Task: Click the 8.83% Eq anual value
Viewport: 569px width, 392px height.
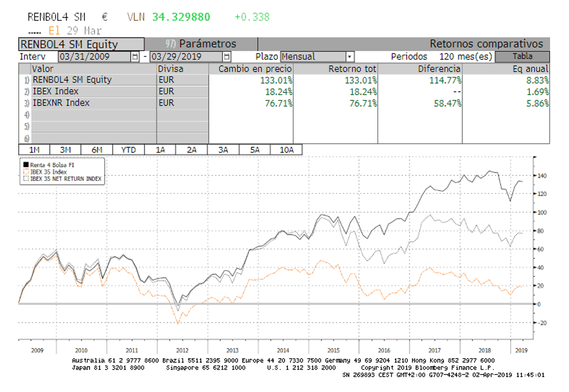Action: point(537,80)
